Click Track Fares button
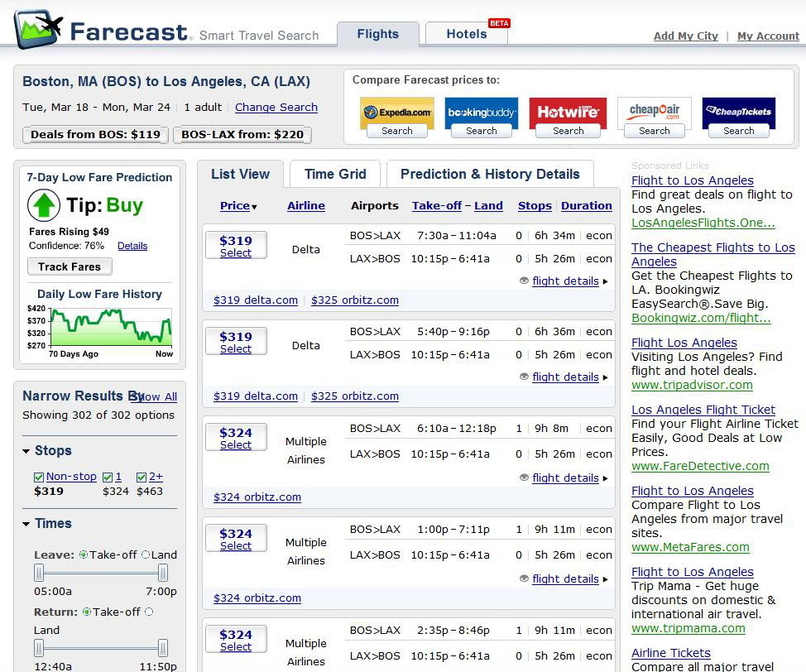Viewport: 806px width, 672px height. pyautogui.click(x=70, y=266)
